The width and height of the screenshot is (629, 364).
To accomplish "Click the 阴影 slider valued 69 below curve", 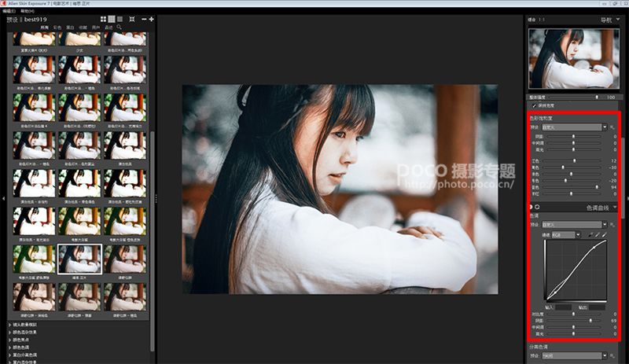I will [574, 321].
